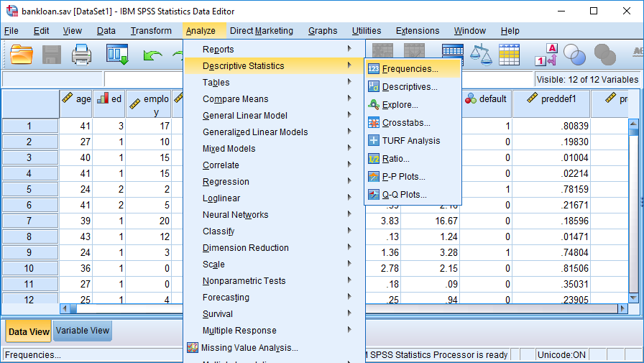Viewport: 644px width, 363px height.
Task: Click the horizontal scrollbar thumb
Action: (73, 308)
